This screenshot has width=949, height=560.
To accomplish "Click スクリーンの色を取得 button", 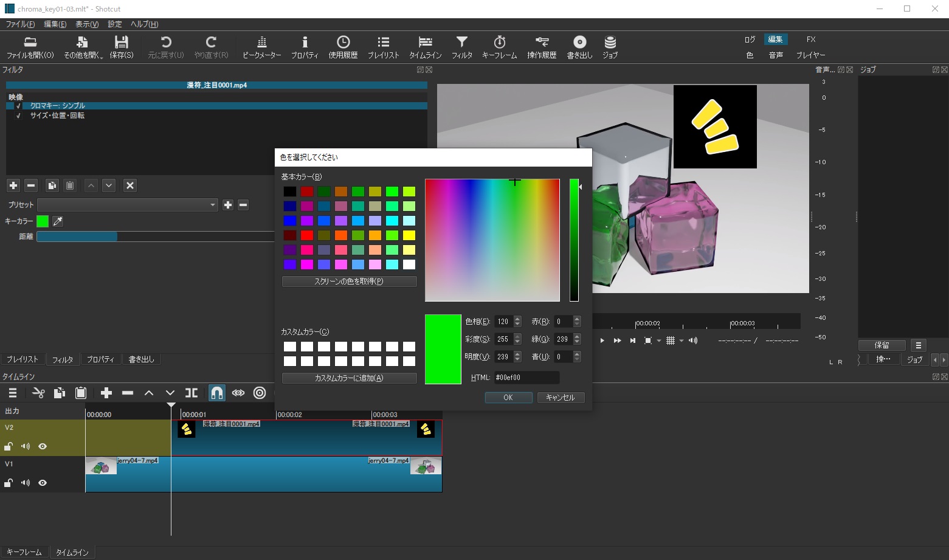I will click(x=349, y=282).
